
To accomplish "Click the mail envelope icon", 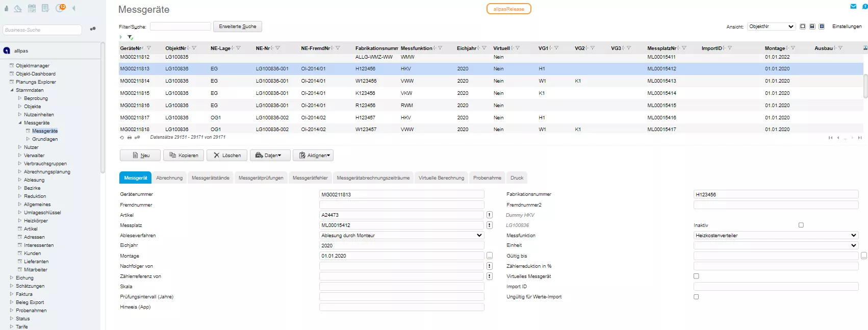I will pos(853,7).
